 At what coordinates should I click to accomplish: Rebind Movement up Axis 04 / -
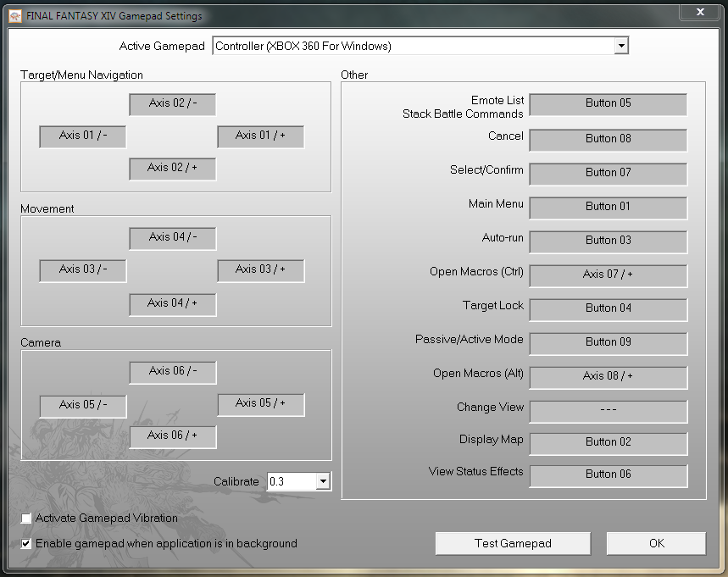(x=173, y=239)
